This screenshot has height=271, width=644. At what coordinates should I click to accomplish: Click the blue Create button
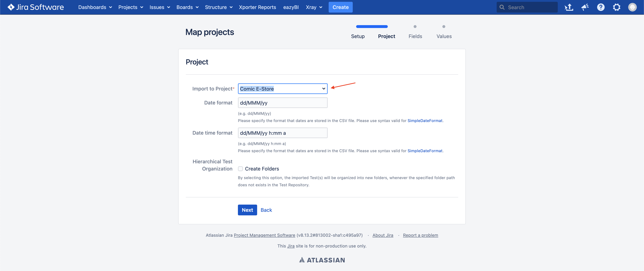tap(340, 7)
